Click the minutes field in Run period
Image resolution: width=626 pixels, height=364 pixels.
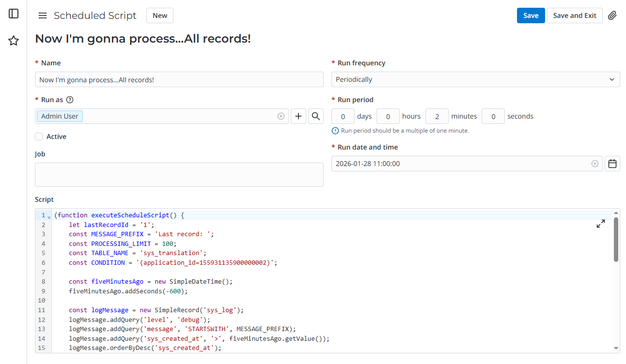437,116
